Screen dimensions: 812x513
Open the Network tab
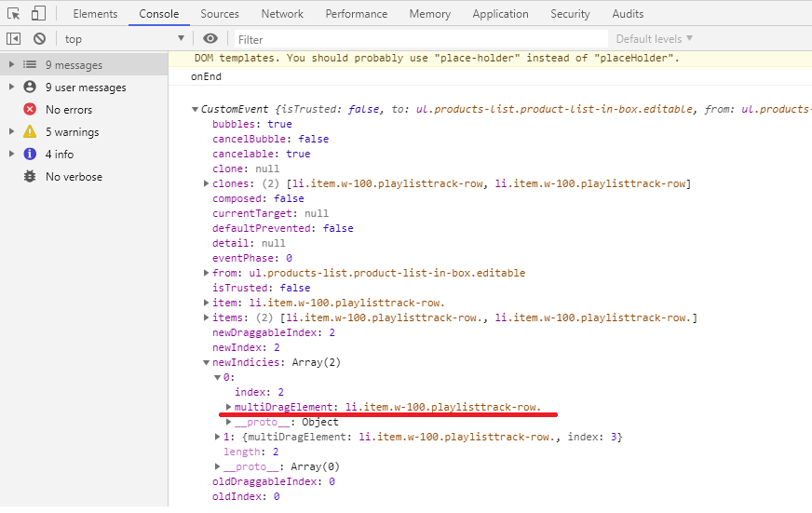point(282,14)
